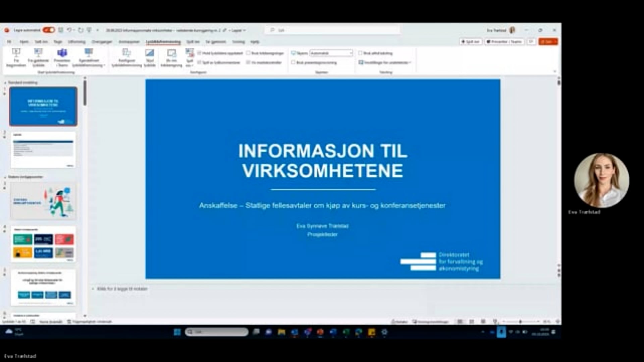
Task: Adjust the zoom slider in status bar
Action: (x=521, y=321)
